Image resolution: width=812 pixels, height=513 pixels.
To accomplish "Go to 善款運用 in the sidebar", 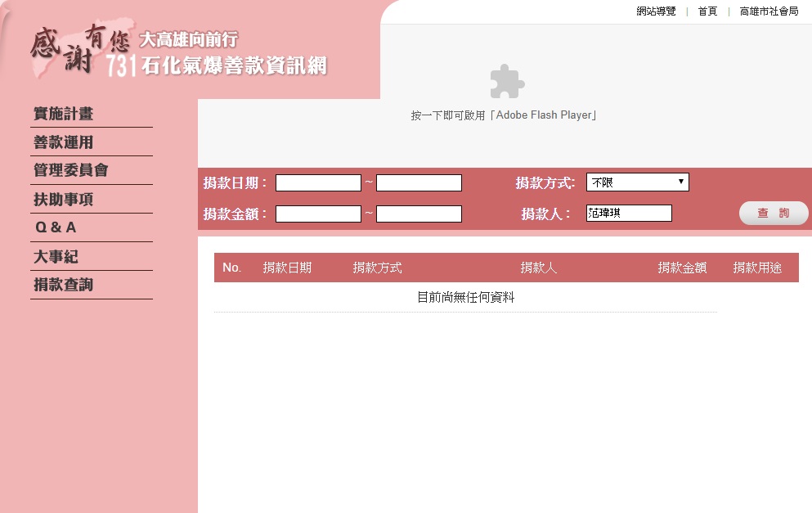I will tap(64, 142).
